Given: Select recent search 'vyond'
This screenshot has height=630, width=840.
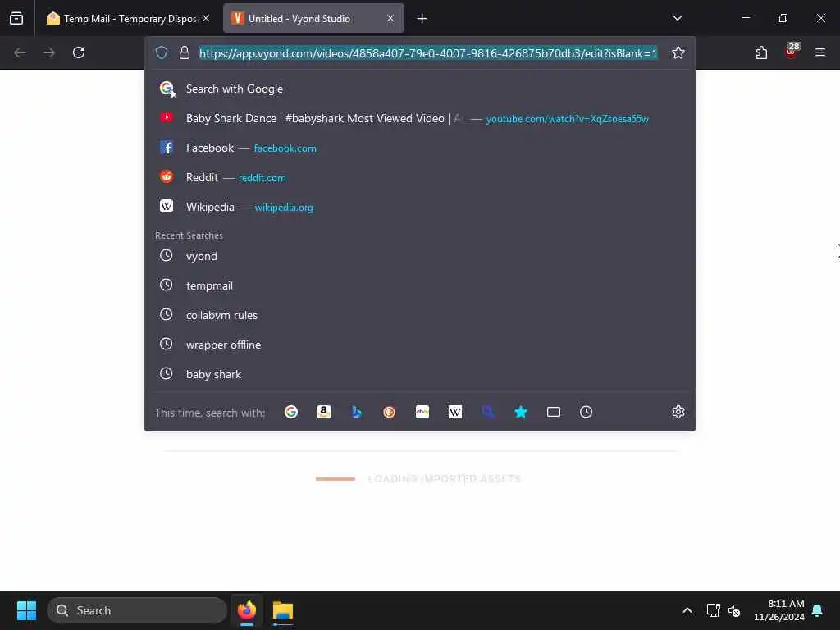Looking at the screenshot, I should point(420,256).
